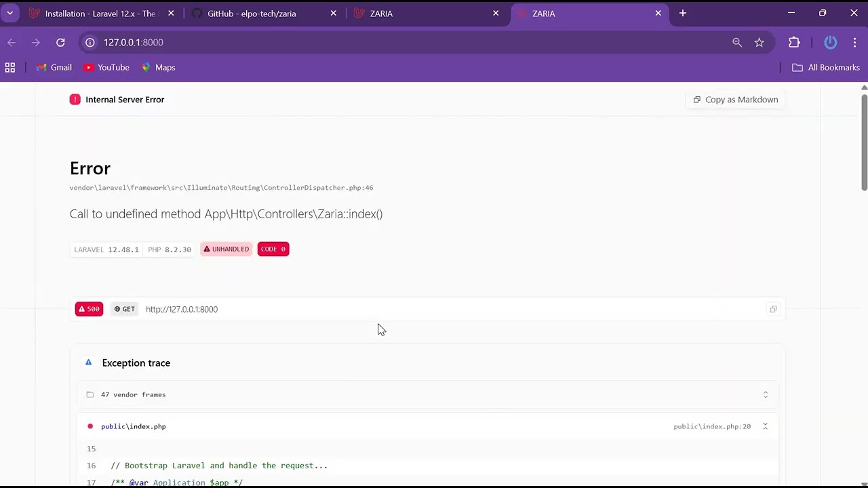
Task: Click code line 16 Bootstrap Laravel comment
Action: 219,466
